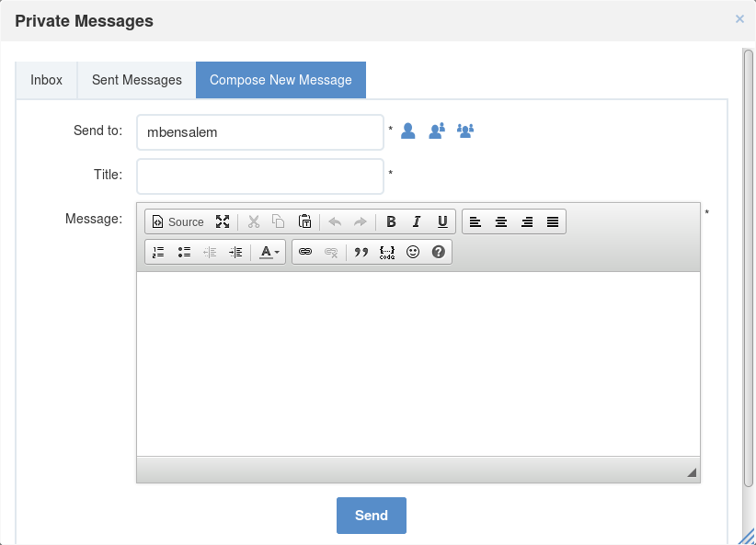Open the text color dropdown

pos(269,252)
